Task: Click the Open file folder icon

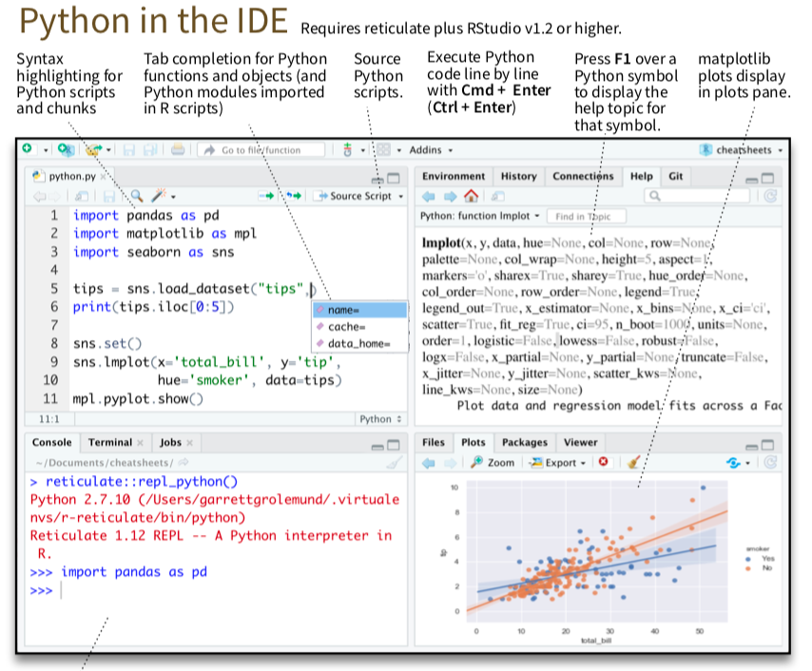Action: 94,150
